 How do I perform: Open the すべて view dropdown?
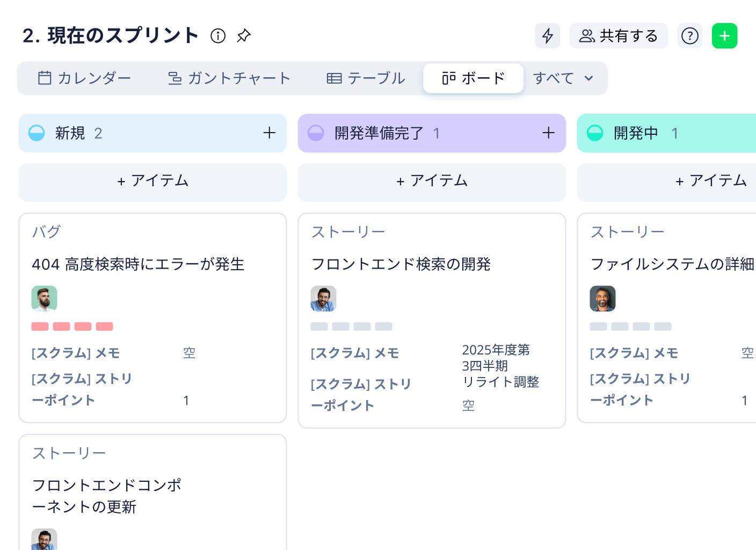point(563,78)
